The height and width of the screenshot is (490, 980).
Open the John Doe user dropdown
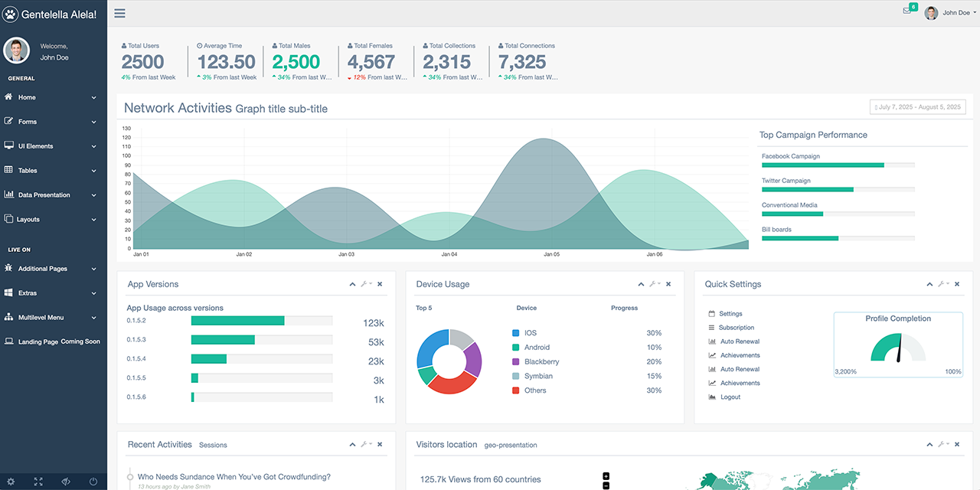pyautogui.click(x=952, y=13)
